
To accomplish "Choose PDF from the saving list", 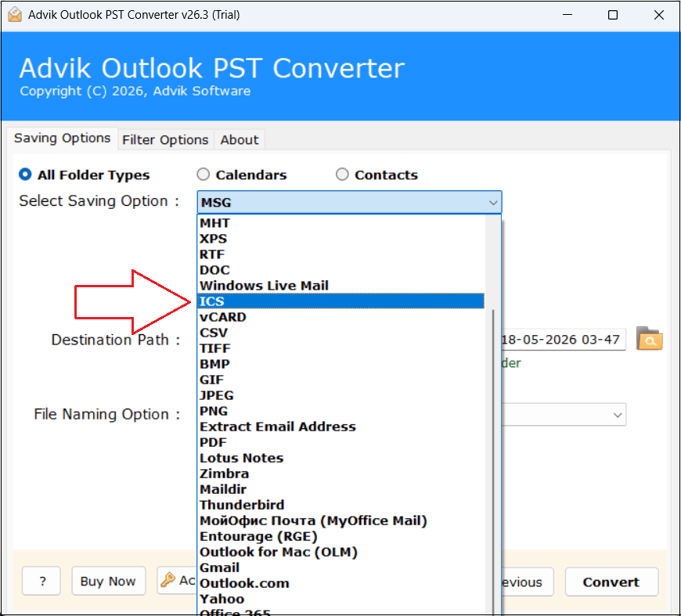I will [x=341, y=442].
